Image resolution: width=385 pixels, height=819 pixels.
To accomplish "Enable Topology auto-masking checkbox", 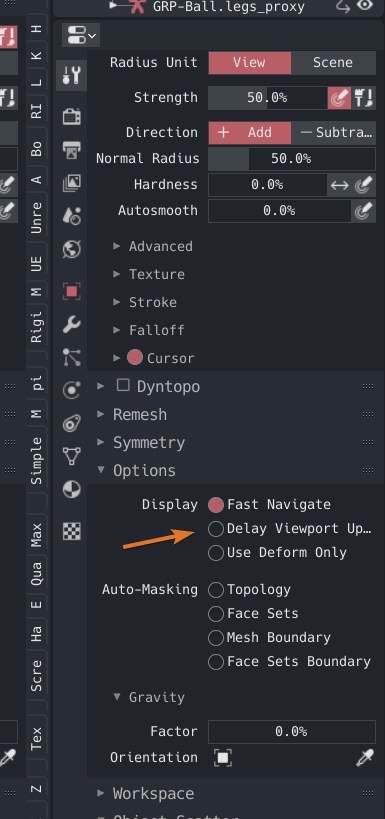I will click(216, 590).
